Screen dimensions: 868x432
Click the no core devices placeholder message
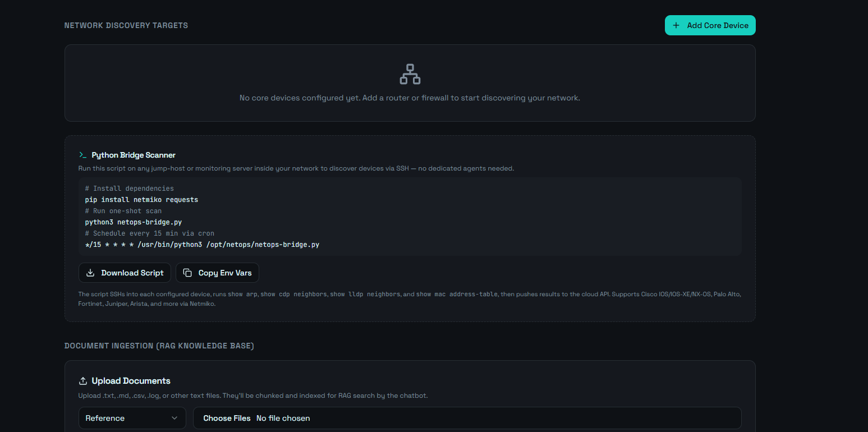point(410,98)
